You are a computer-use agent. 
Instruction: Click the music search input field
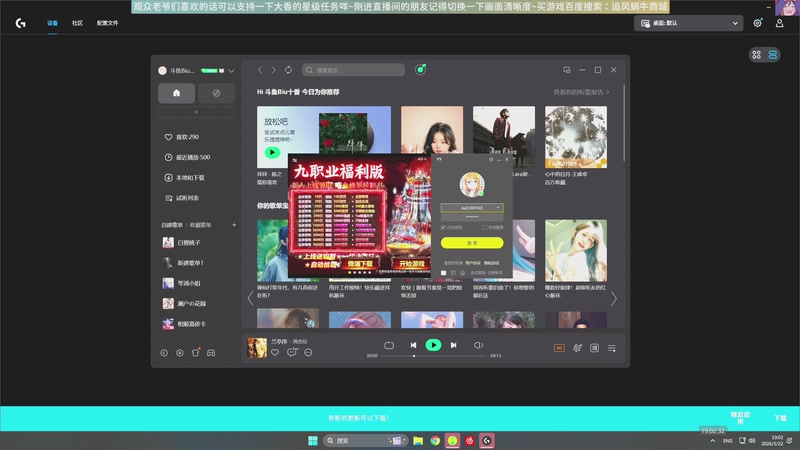(354, 70)
